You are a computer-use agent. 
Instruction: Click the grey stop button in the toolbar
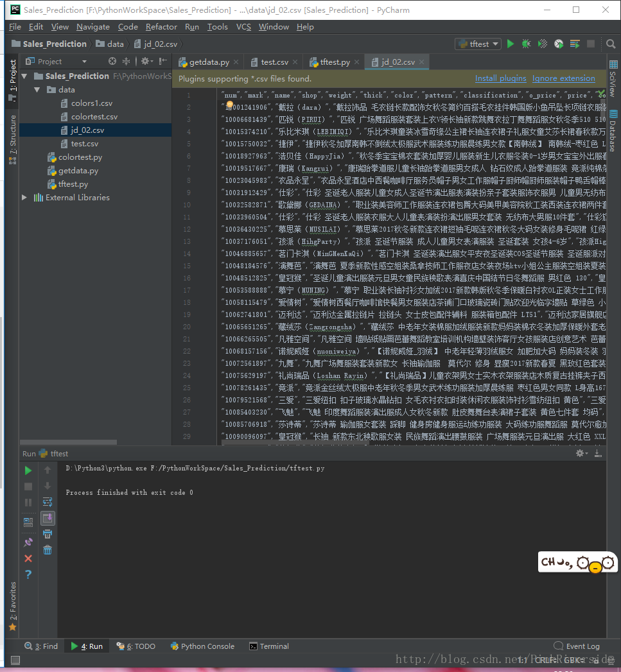point(591,44)
